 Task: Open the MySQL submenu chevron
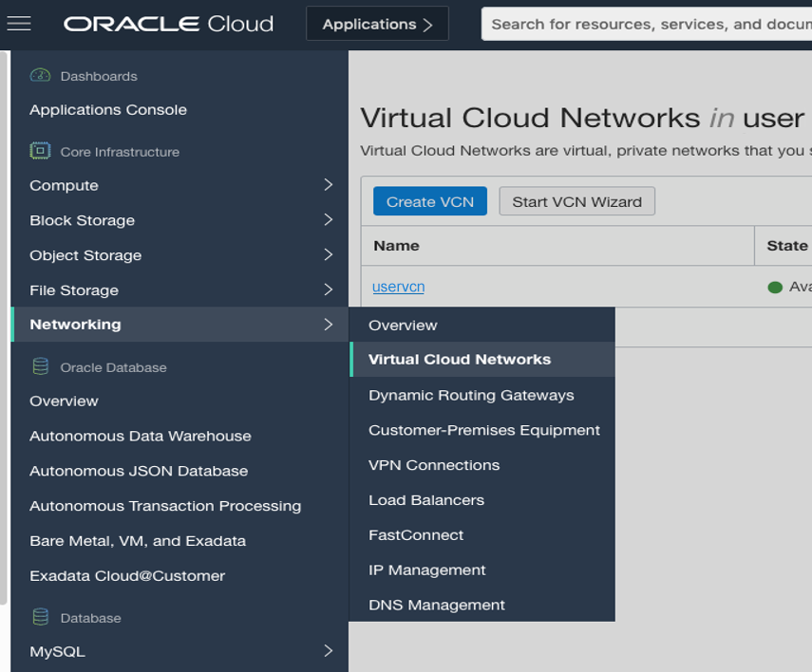click(x=328, y=651)
